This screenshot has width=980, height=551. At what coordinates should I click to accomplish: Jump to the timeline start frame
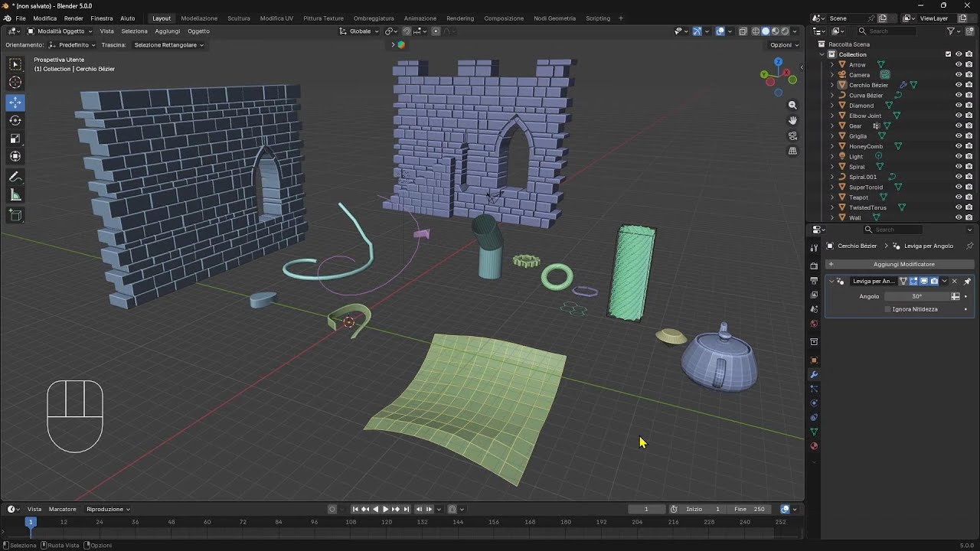click(x=355, y=509)
